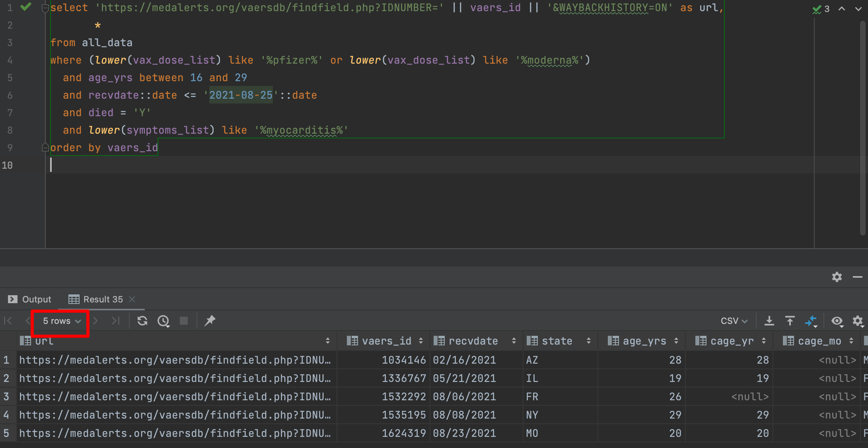Pin the Result 35 tab

[210, 321]
